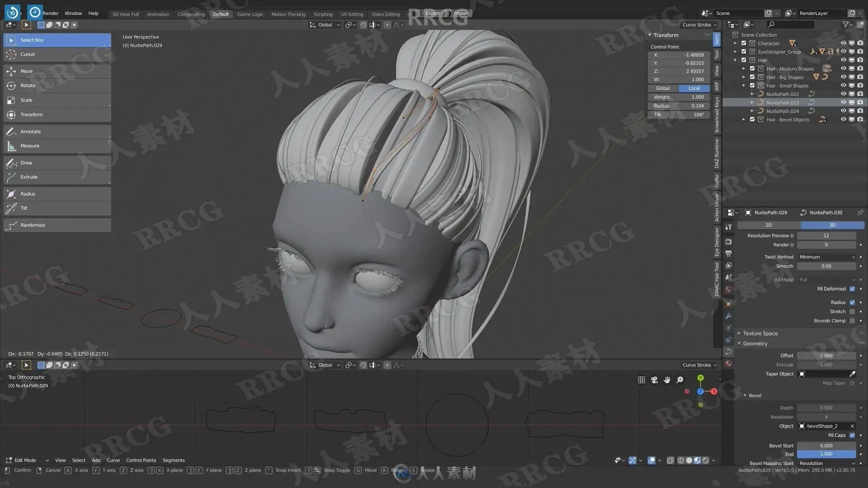
Task: Hide the Character collection with eye icon
Action: (x=843, y=43)
